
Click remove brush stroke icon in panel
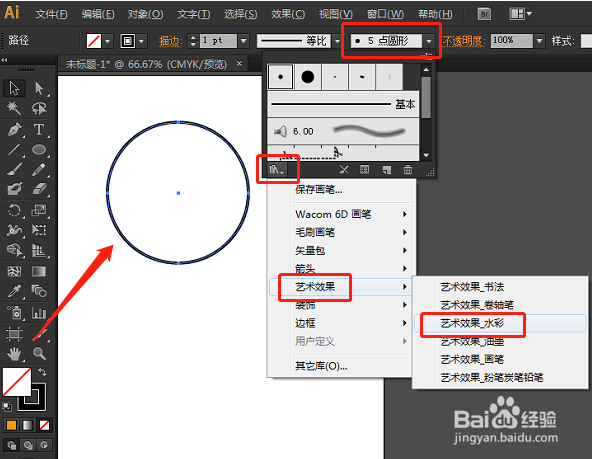pyautogui.click(x=344, y=170)
